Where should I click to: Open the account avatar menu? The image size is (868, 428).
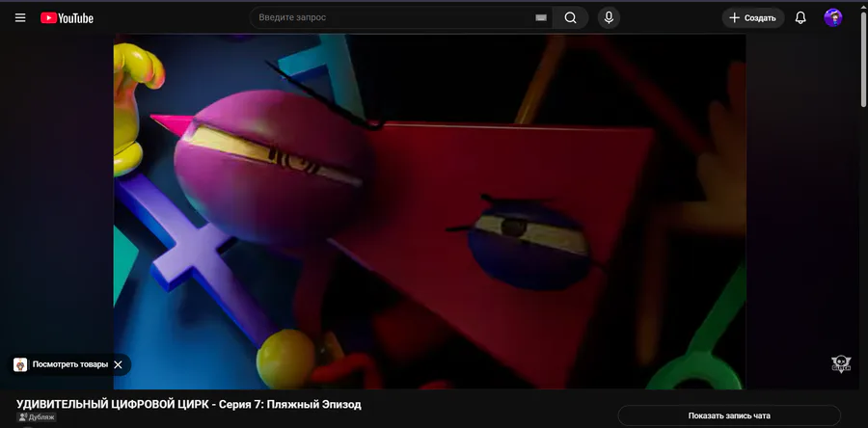[x=832, y=17]
